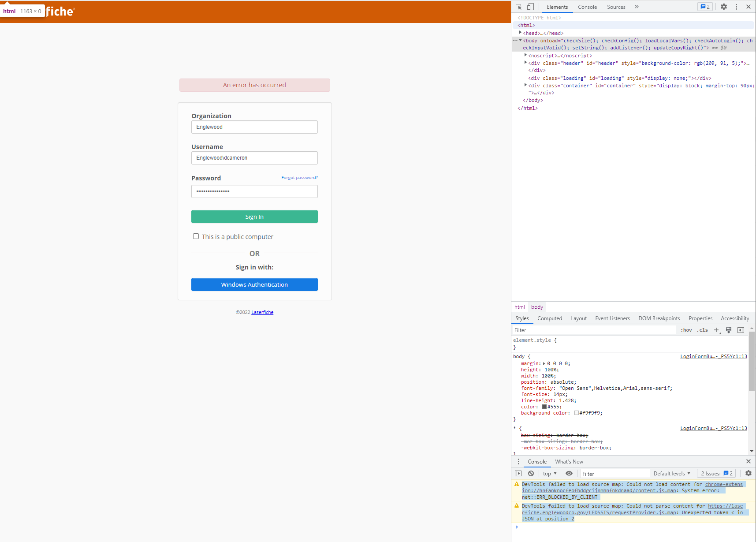The height and width of the screenshot is (542, 756).
Task: Toggle the .cls class editor
Action: pyautogui.click(x=702, y=330)
